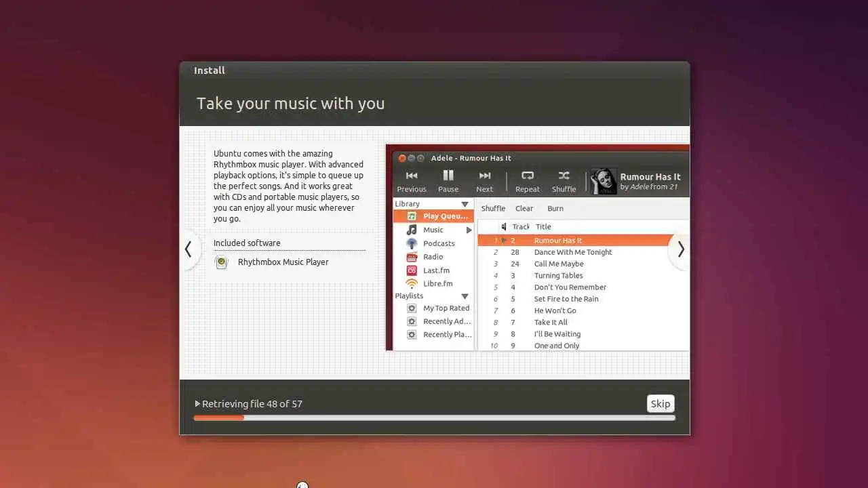Screen dimensions: 868x488
Task: Advance to the next installer slide arrow
Action: pos(680,249)
